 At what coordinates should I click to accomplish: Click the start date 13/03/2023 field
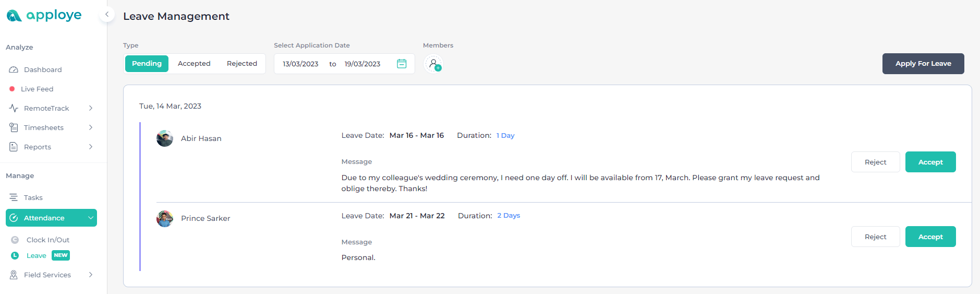(300, 64)
